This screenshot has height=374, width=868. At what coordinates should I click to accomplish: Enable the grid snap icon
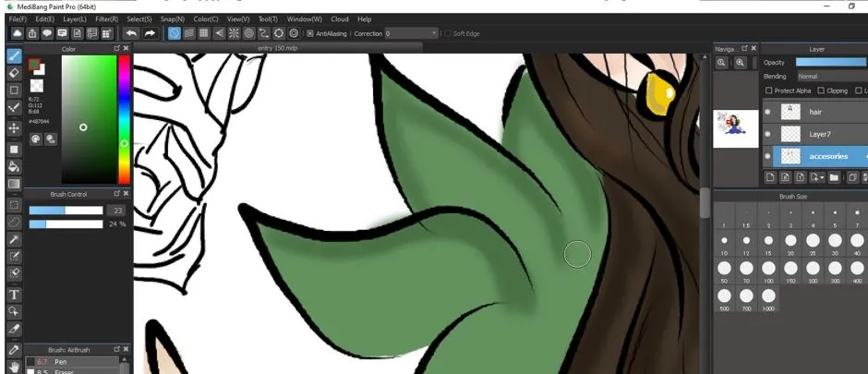pyautogui.click(x=204, y=33)
